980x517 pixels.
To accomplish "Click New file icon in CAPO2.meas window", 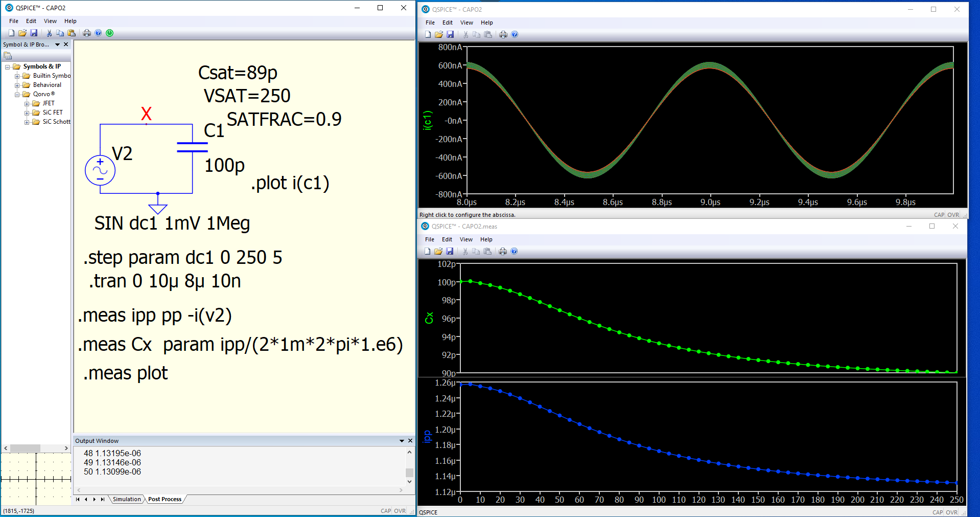I will coord(427,251).
